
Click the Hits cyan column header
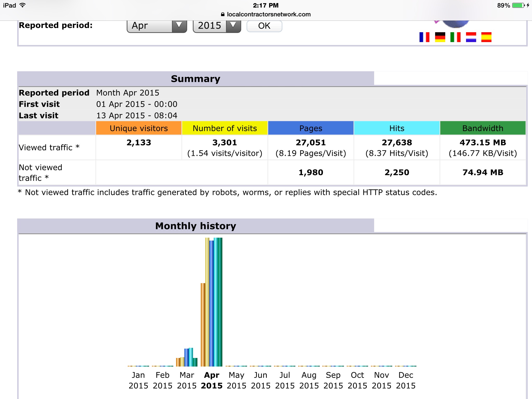click(x=397, y=128)
